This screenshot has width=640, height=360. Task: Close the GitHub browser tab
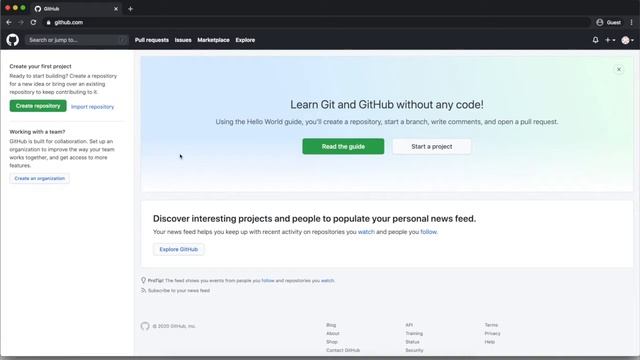click(116, 9)
